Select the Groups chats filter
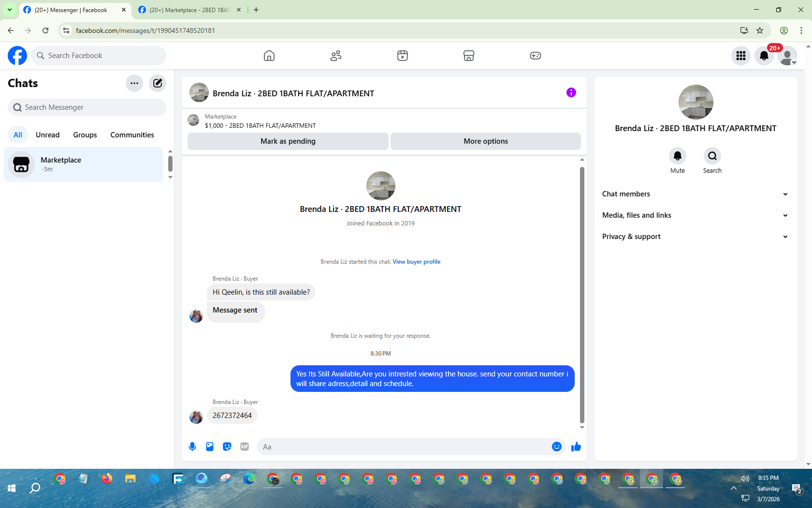The image size is (812, 508). 85,135
